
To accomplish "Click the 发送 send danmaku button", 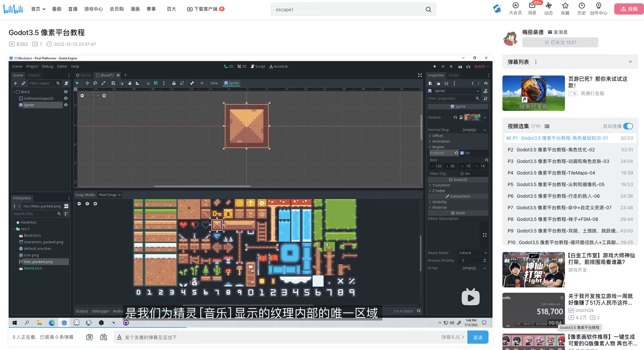I will 478,337.
